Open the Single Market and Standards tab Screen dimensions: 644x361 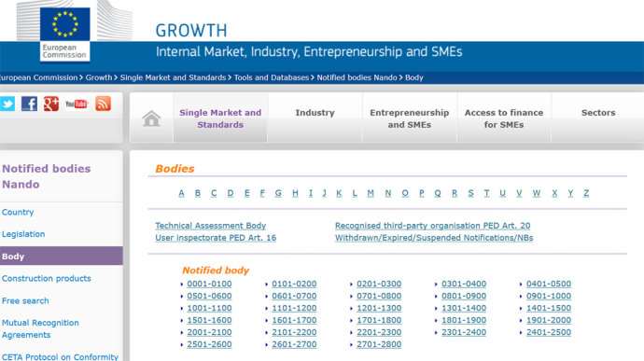coord(220,118)
